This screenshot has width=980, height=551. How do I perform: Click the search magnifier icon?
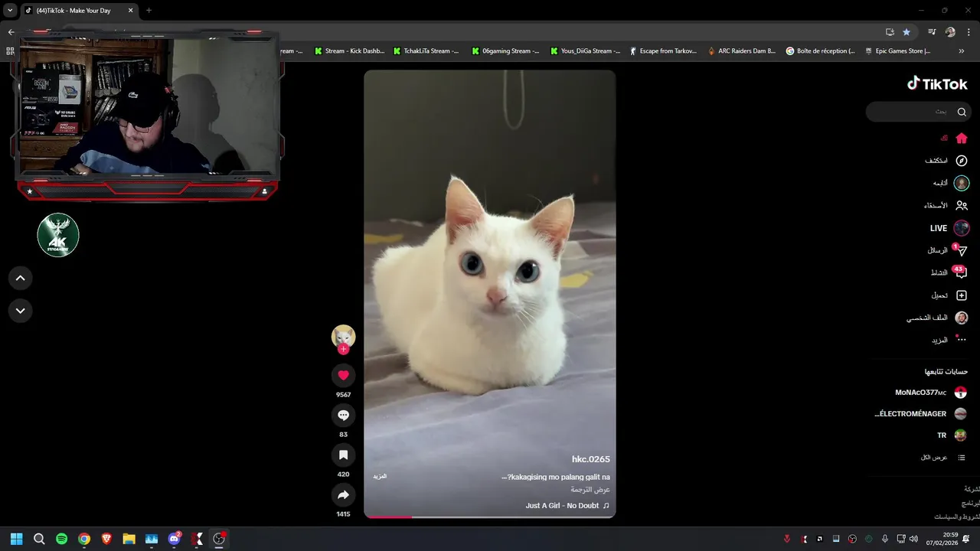click(x=962, y=112)
